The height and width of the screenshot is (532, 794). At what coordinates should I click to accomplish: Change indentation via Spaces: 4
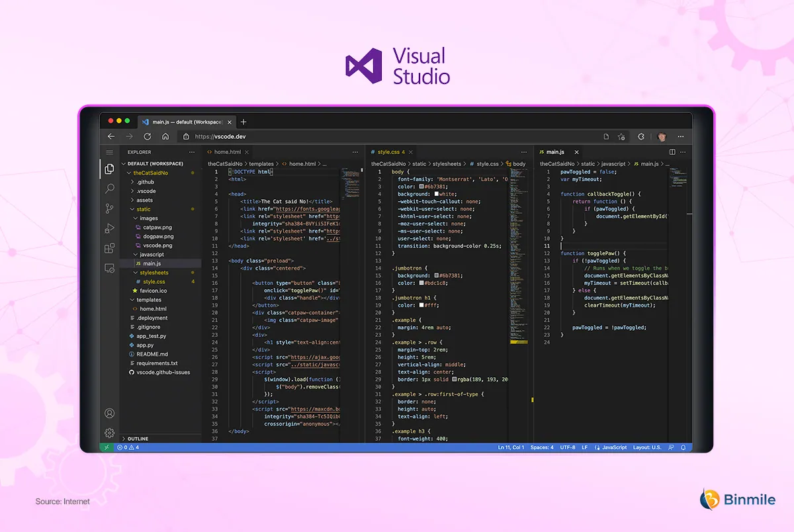pos(542,447)
